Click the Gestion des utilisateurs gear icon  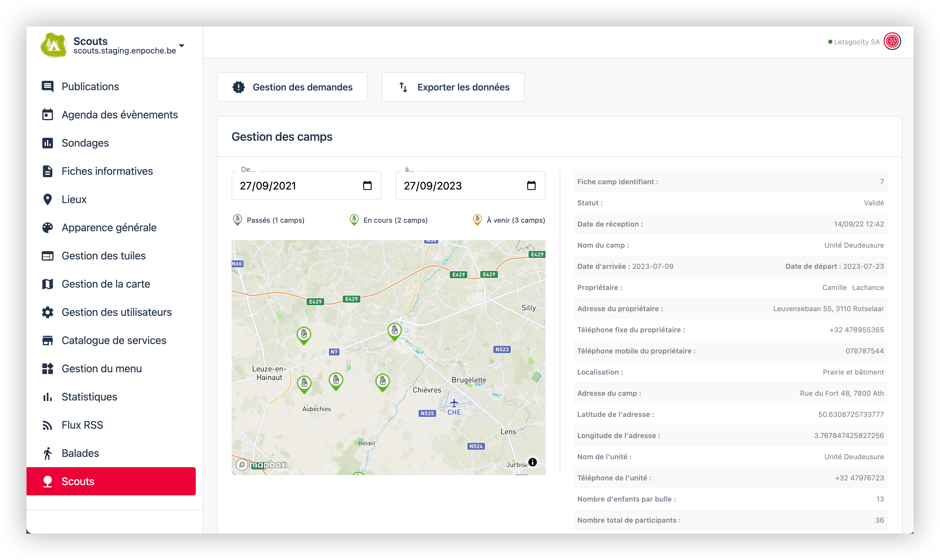coord(48,312)
